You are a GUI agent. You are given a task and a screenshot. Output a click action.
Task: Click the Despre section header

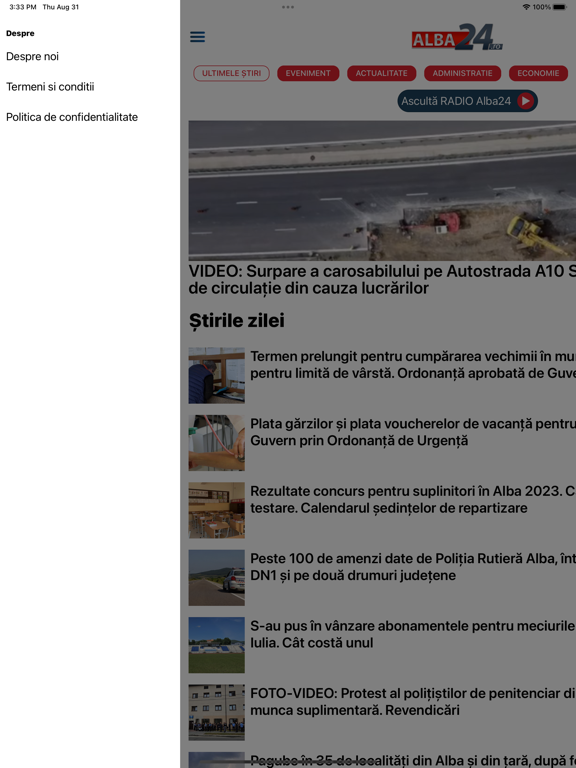click(x=20, y=33)
